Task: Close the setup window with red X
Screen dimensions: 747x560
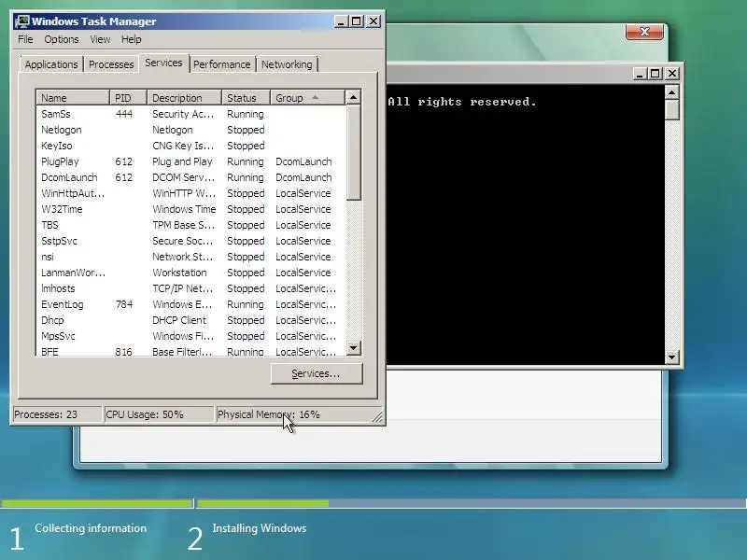Action: click(x=644, y=32)
